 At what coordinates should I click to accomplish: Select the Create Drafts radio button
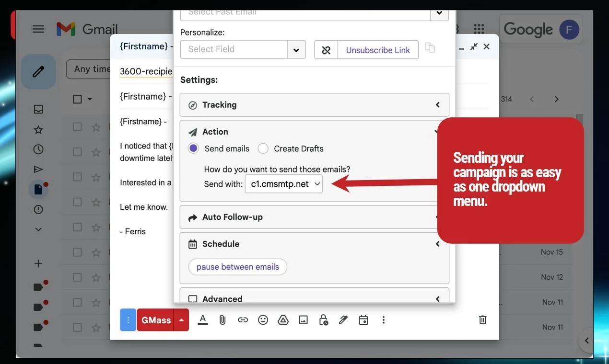(263, 148)
